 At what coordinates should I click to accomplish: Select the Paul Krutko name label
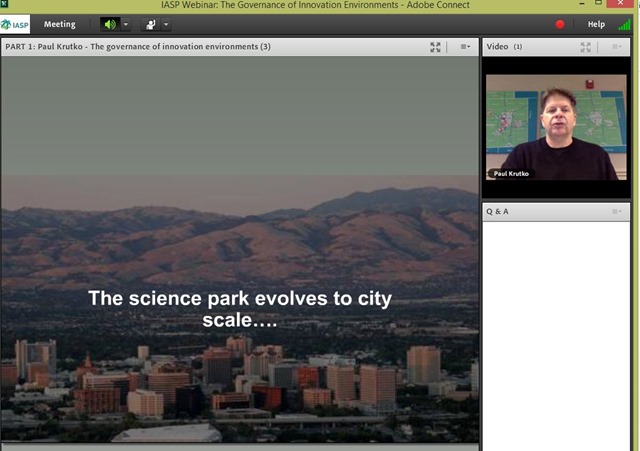point(511,174)
